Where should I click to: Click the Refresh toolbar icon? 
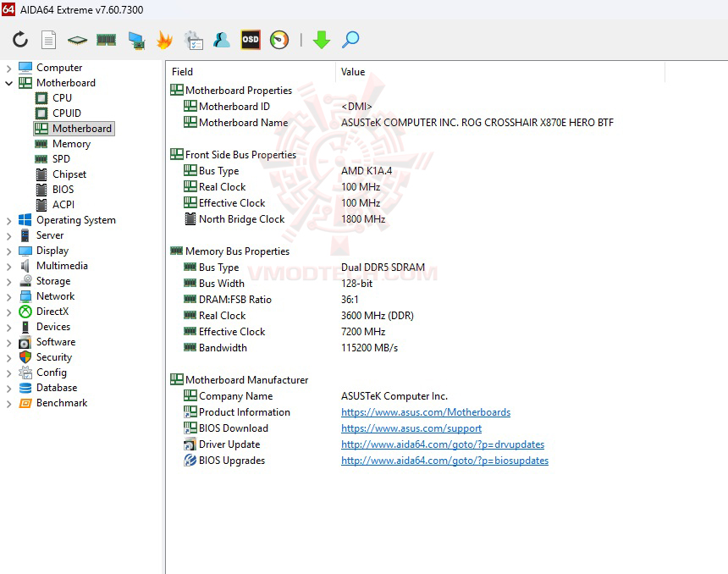20,40
